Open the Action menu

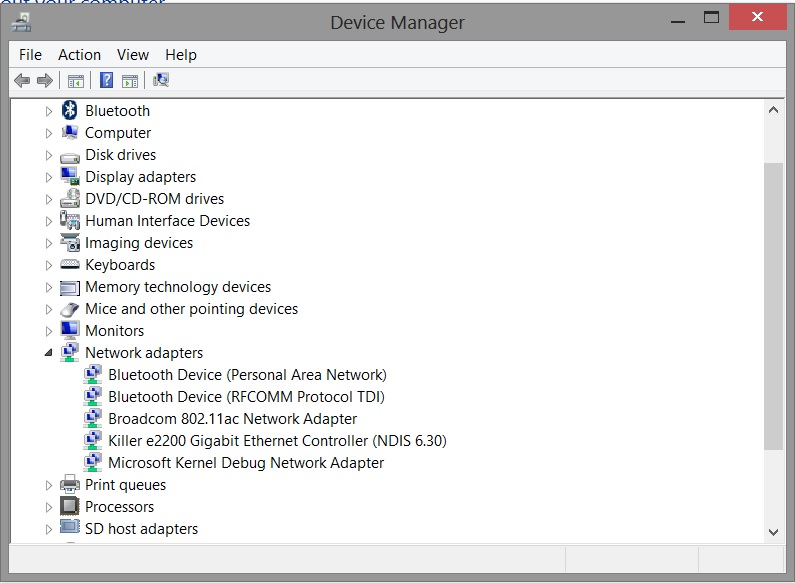pos(79,54)
